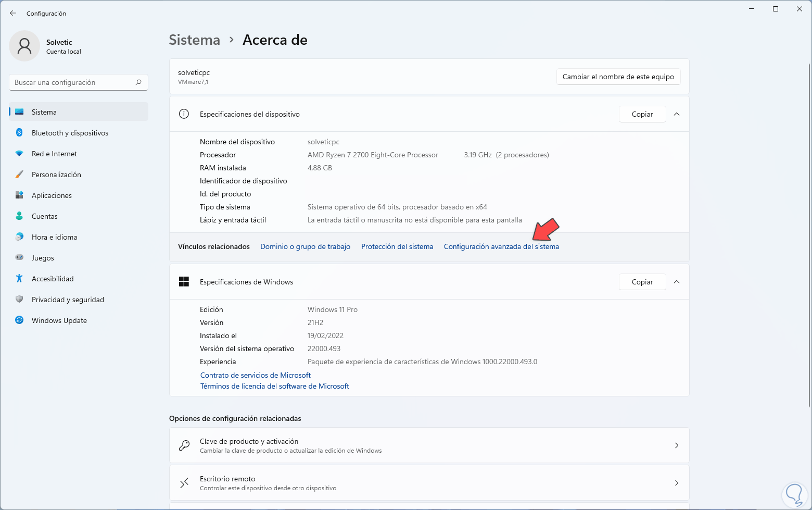This screenshot has width=812, height=510.
Task: Click the Aplicaciones grid icon
Action: (x=19, y=195)
